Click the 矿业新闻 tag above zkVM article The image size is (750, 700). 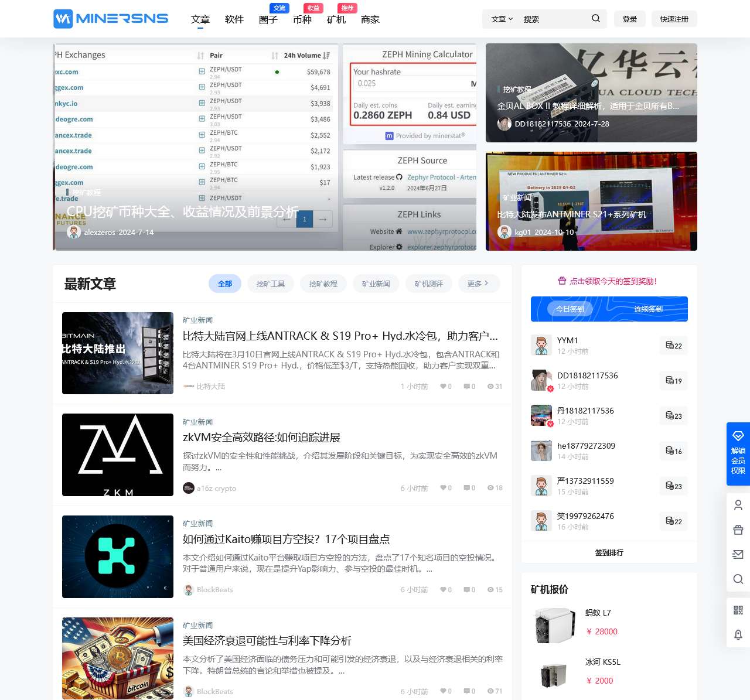(x=197, y=422)
